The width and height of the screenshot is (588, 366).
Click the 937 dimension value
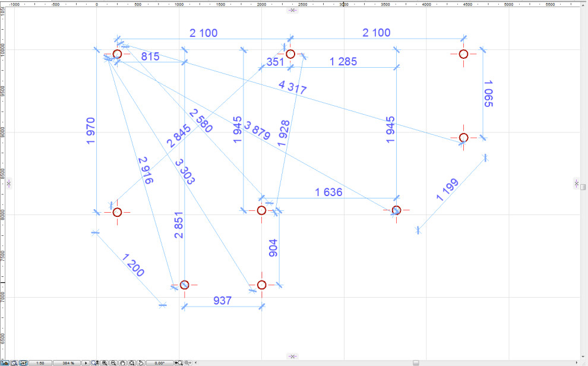pos(223,301)
